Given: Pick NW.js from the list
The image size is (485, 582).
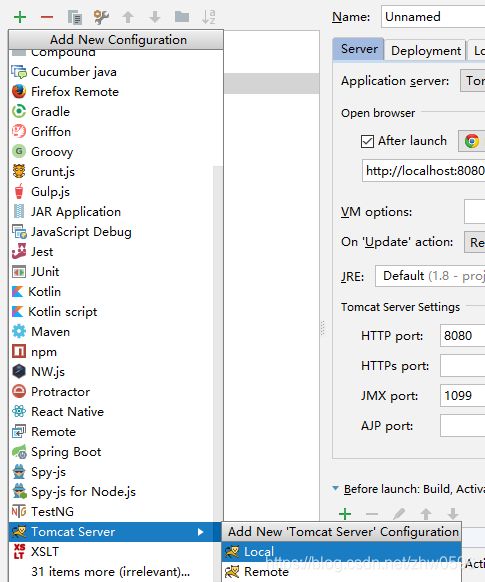Looking at the screenshot, I should [x=111, y=372].
